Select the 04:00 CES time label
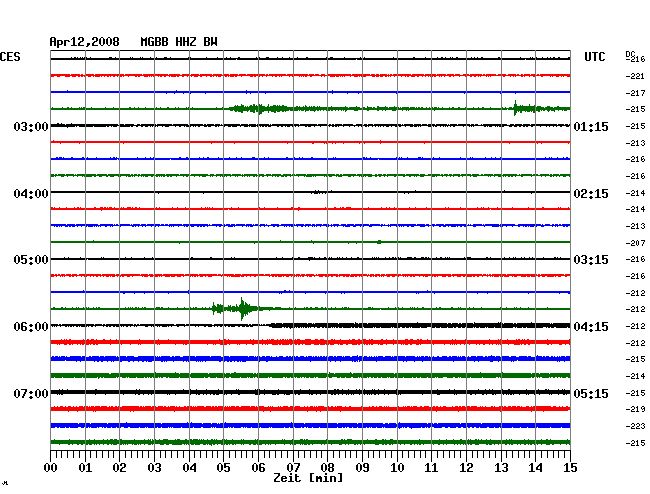Image resolution: width=650 pixels, height=494 pixels. [31, 194]
